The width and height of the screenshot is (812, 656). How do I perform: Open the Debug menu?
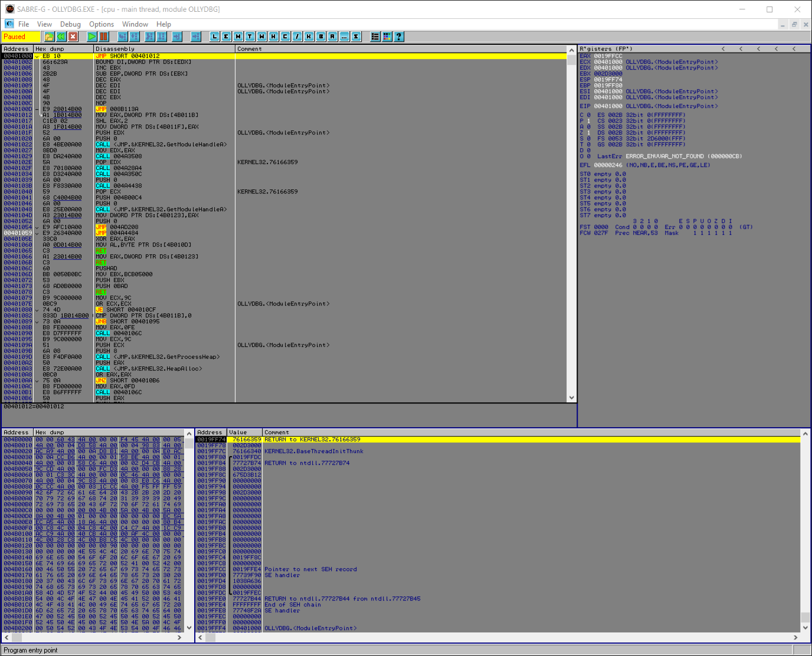coord(70,24)
